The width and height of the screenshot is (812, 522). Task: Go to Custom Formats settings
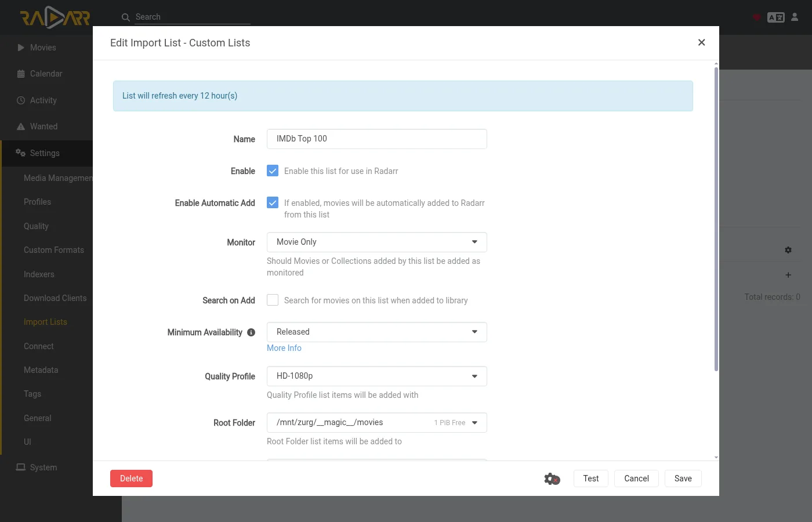tap(54, 250)
